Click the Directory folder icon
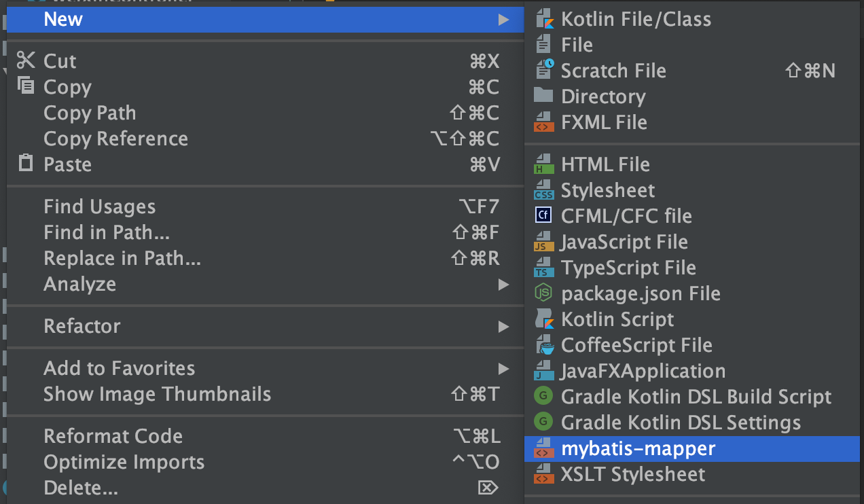864x504 pixels. [544, 96]
